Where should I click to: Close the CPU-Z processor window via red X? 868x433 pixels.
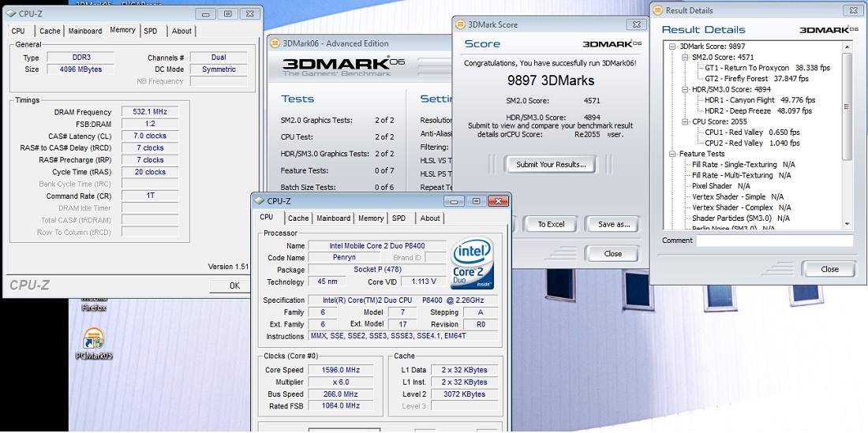(x=498, y=201)
